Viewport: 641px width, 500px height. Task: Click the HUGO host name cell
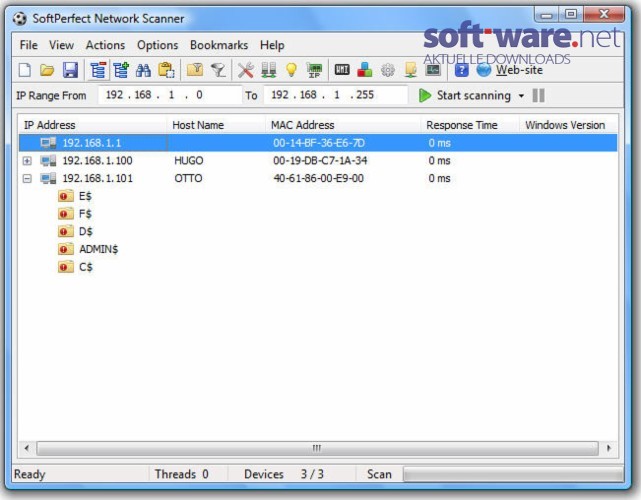pos(188,161)
